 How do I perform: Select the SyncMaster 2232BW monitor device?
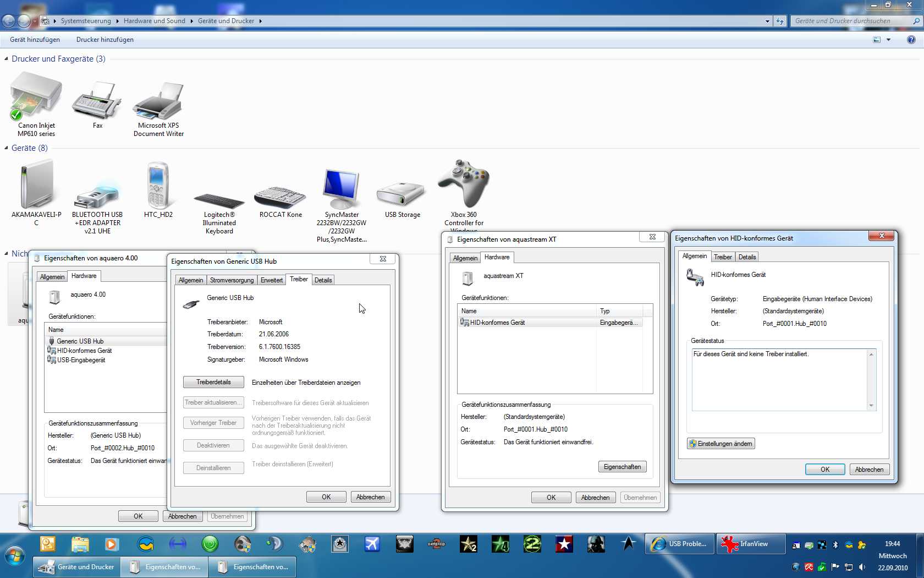point(342,205)
